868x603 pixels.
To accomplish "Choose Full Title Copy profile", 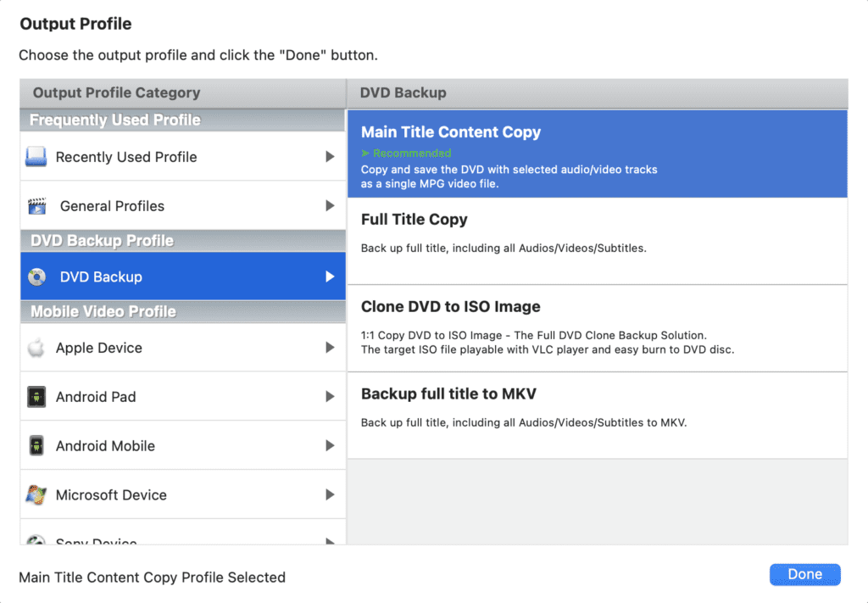I will (x=598, y=242).
